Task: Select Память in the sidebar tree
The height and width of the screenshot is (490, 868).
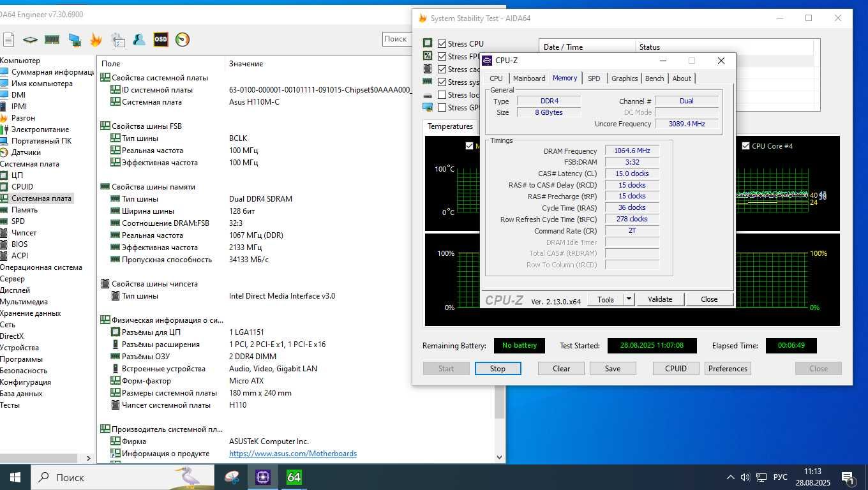Action: (24, 210)
